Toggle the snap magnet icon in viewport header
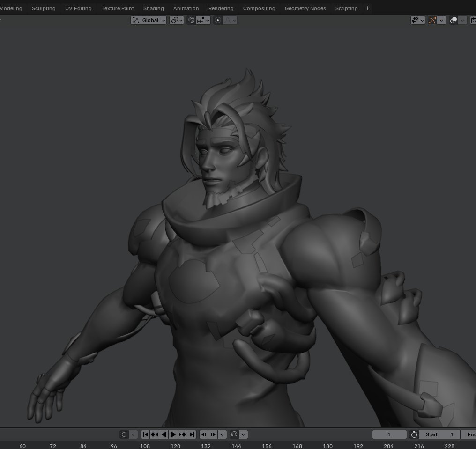Screen dimensions: 476x449 pos(191,20)
